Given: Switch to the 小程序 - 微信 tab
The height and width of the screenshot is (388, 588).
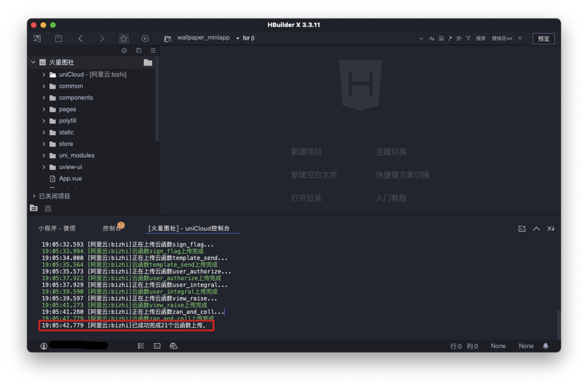Looking at the screenshot, I should [58, 228].
